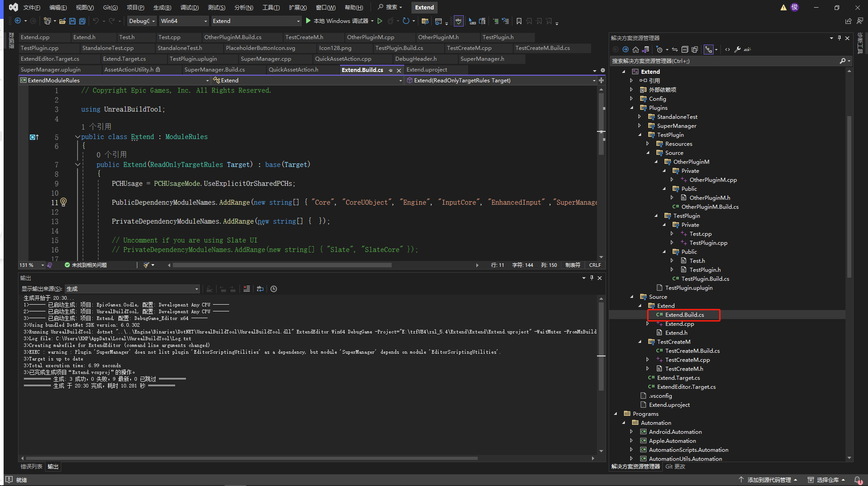The height and width of the screenshot is (486, 868).
Task: Switch to the SuperManager.cpp tab
Action: [x=266, y=59]
